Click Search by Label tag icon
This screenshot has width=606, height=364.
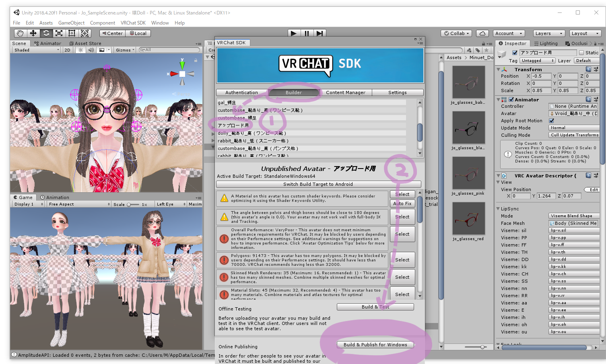point(478,50)
